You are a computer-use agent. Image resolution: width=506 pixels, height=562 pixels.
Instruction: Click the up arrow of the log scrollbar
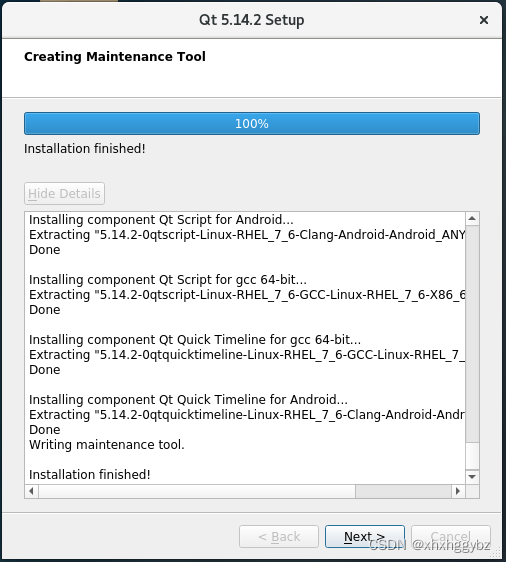tap(472, 219)
